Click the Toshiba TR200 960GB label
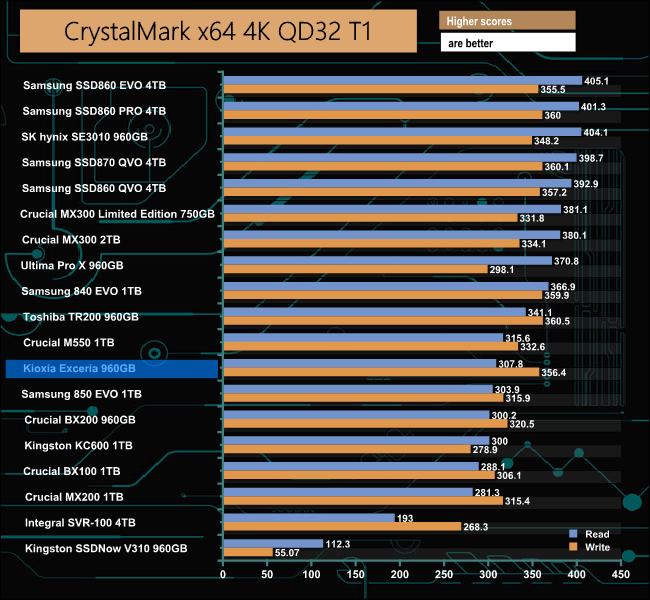The width and height of the screenshot is (650, 600). tap(81, 317)
